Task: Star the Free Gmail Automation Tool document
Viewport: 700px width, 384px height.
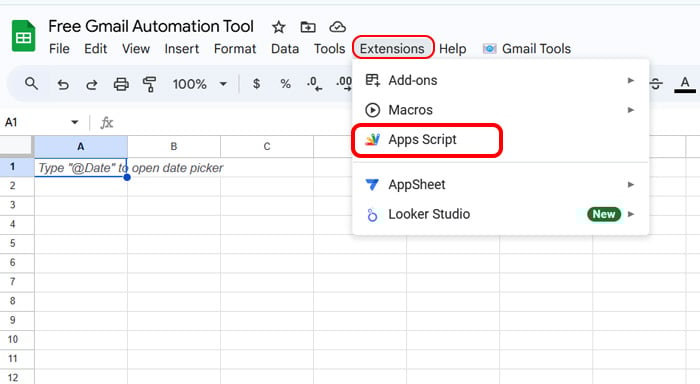Action: 279,27
